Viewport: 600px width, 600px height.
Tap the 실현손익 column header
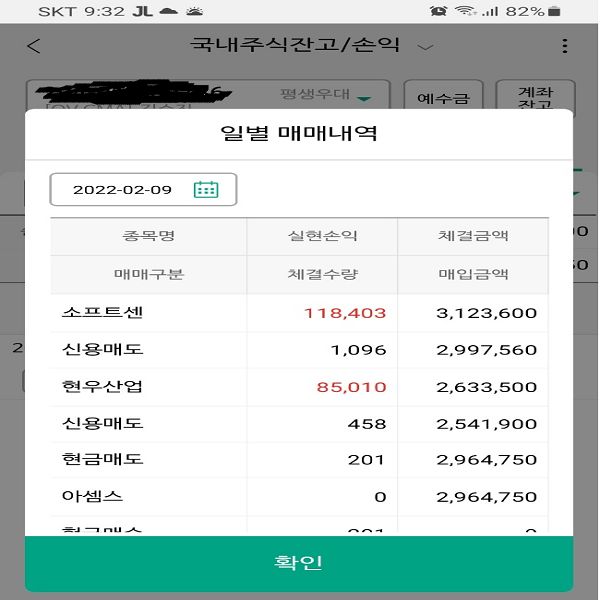tap(322, 236)
